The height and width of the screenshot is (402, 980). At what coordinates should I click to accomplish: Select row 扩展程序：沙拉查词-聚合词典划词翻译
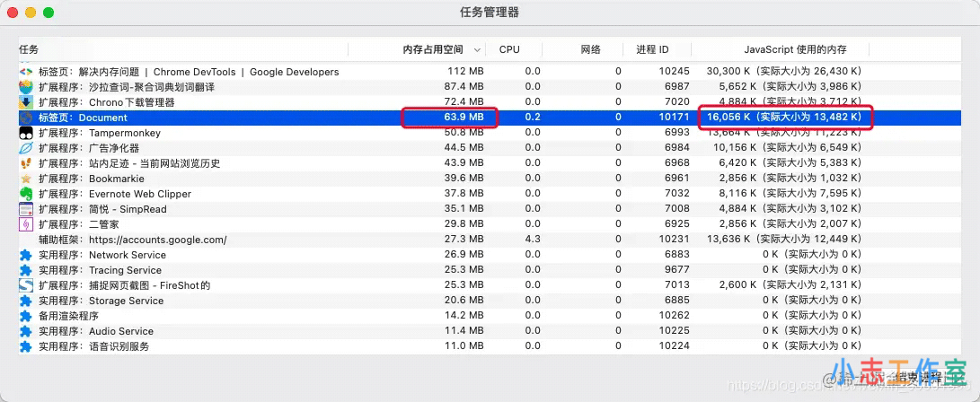point(490,87)
